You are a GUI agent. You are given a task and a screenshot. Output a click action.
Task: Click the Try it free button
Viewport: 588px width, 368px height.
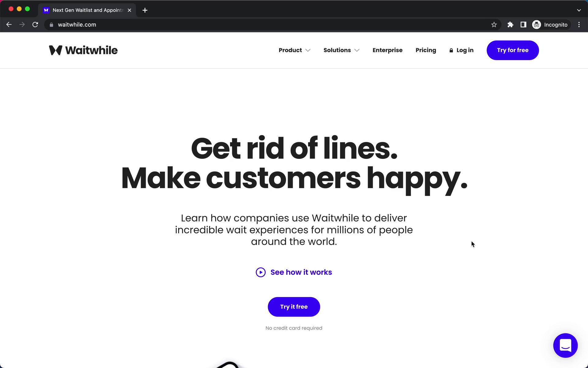(294, 306)
